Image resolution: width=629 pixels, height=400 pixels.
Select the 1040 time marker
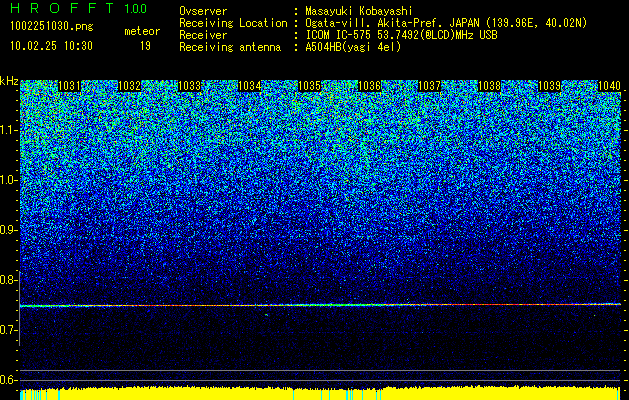coord(609,86)
